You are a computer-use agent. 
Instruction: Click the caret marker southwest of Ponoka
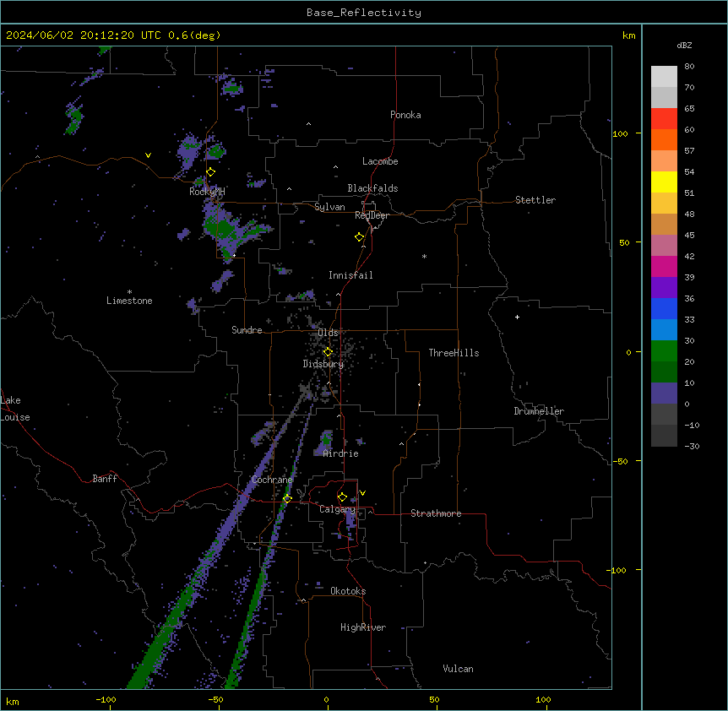pos(309,124)
